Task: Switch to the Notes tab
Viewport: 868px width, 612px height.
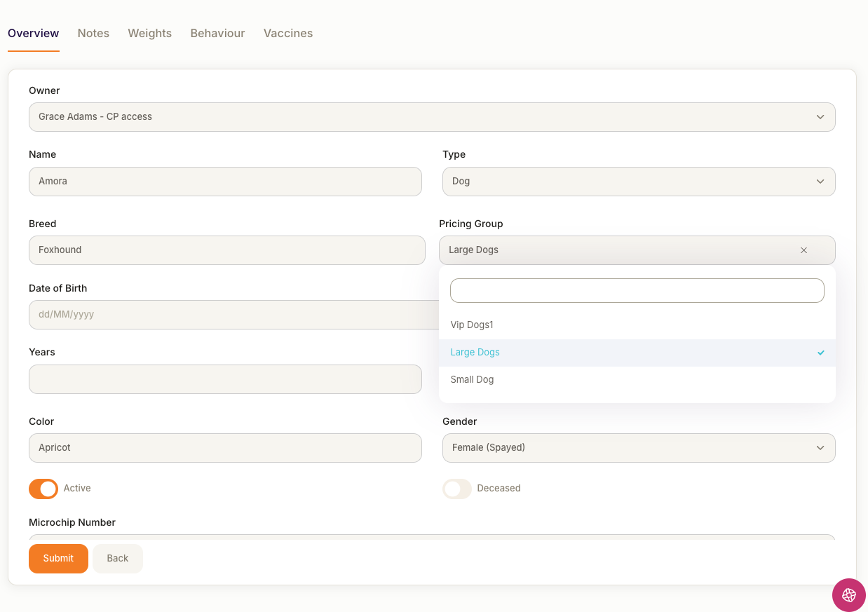Action: (93, 34)
